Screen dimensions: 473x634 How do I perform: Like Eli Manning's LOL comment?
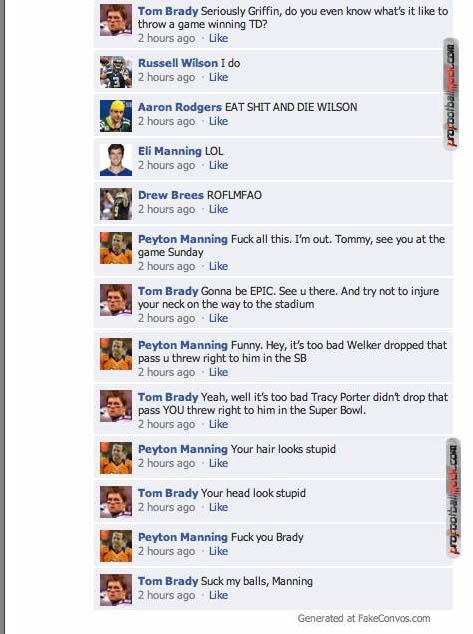218,165
